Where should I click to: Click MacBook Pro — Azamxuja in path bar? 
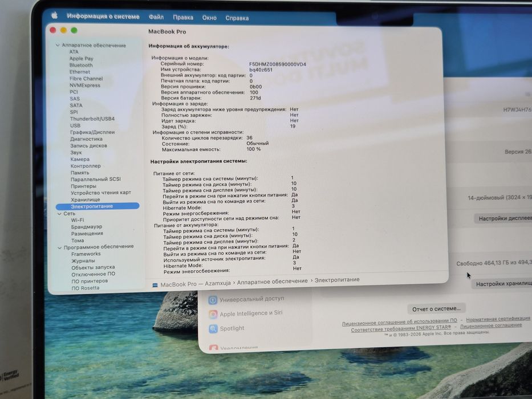(196, 284)
